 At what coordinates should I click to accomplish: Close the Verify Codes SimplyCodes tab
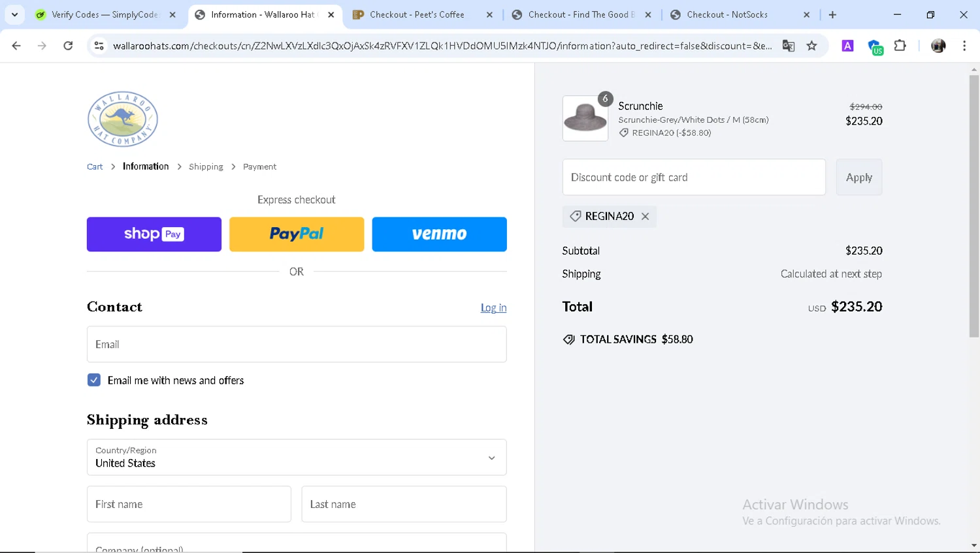[x=172, y=14]
